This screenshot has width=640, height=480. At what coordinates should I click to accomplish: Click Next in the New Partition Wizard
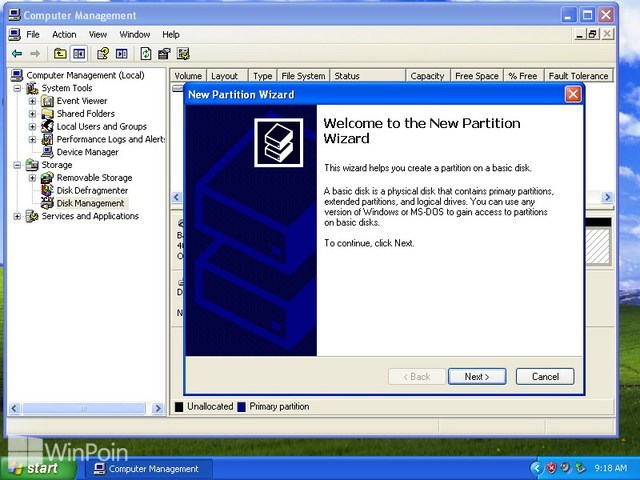click(477, 376)
